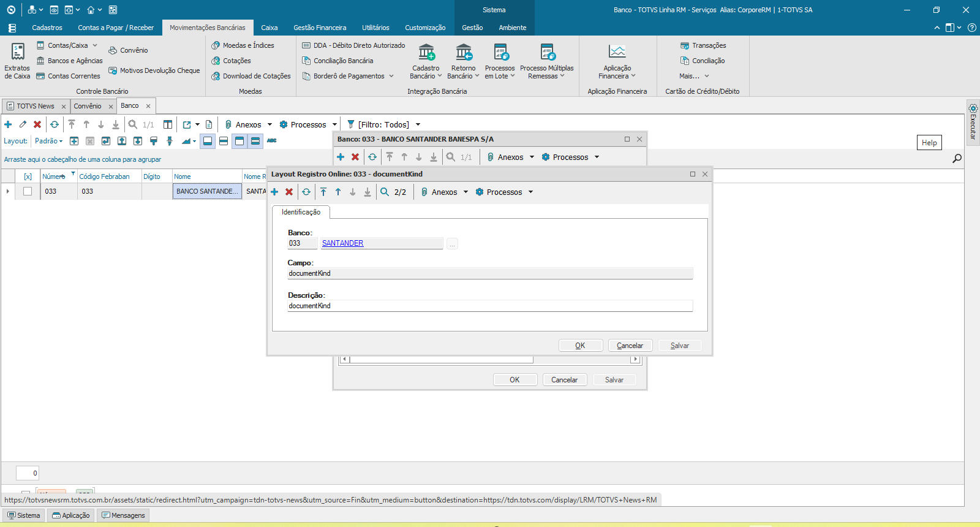Delete the selected bank in main toolbar
The image size is (980, 527).
pyautogui.click(x=37, y=124)
